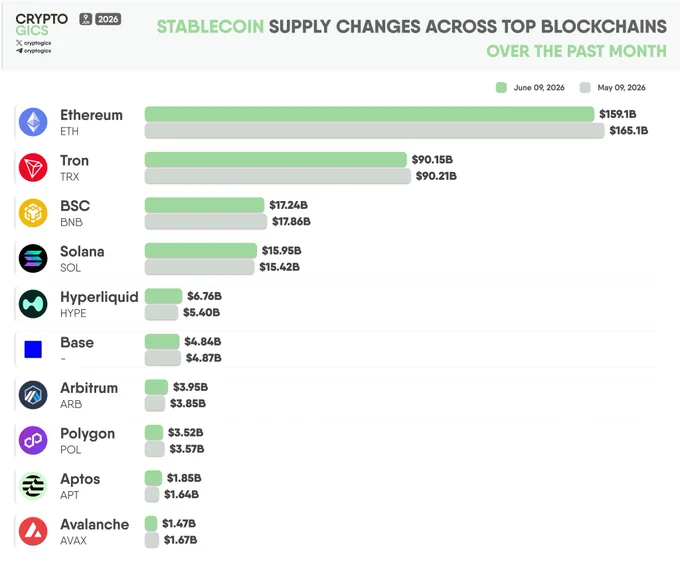Select the red Avalanche logo icon
680x562 pixels.
33,531
